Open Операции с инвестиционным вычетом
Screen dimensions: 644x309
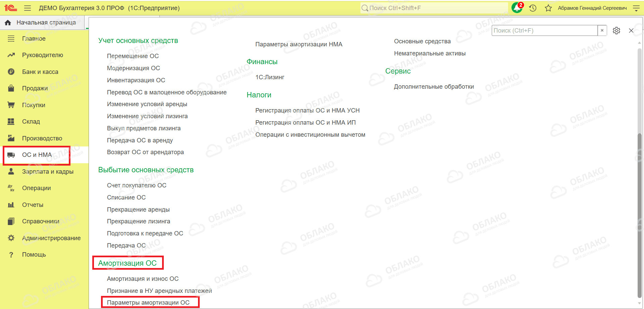(x=310, y=135)
